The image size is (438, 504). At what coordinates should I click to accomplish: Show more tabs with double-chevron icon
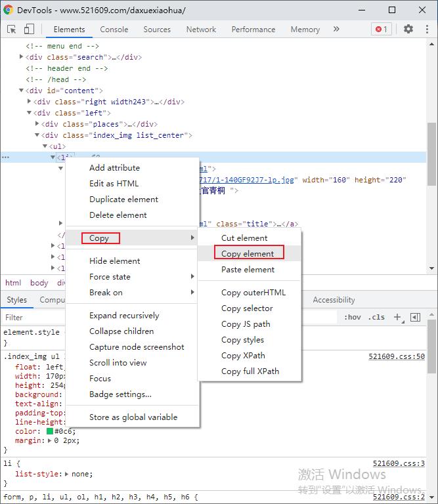[336, 29]
